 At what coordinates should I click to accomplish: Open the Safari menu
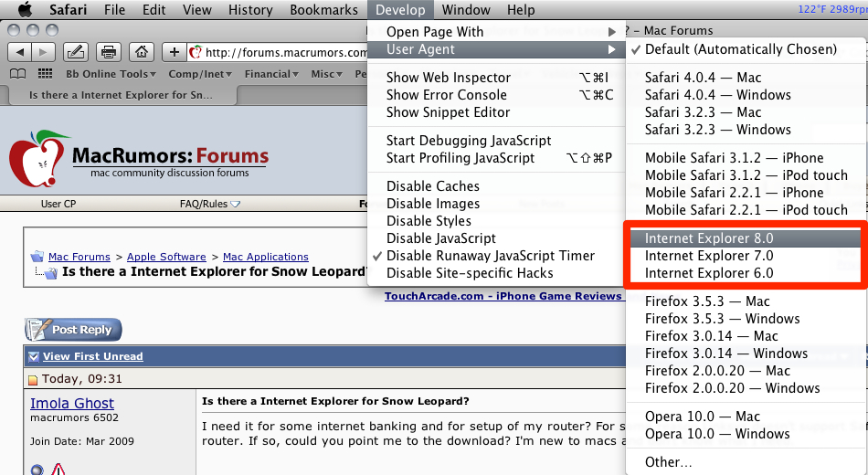[69, 9]
